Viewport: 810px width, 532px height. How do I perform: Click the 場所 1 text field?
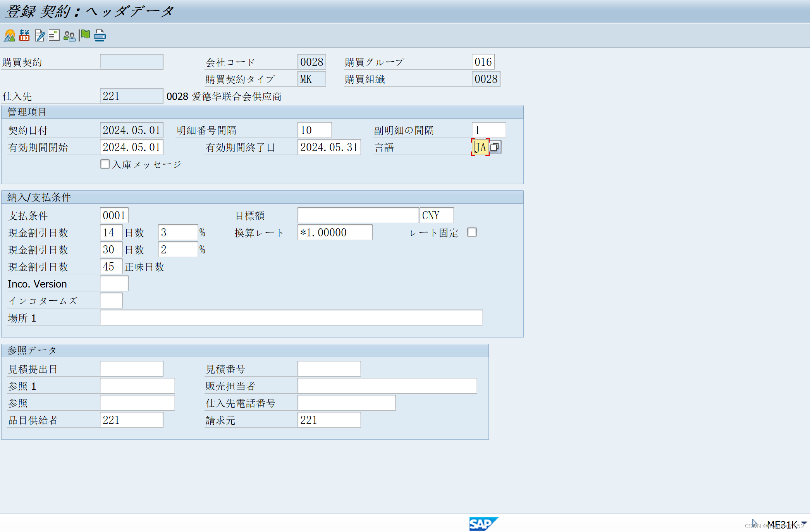[291, 318]
